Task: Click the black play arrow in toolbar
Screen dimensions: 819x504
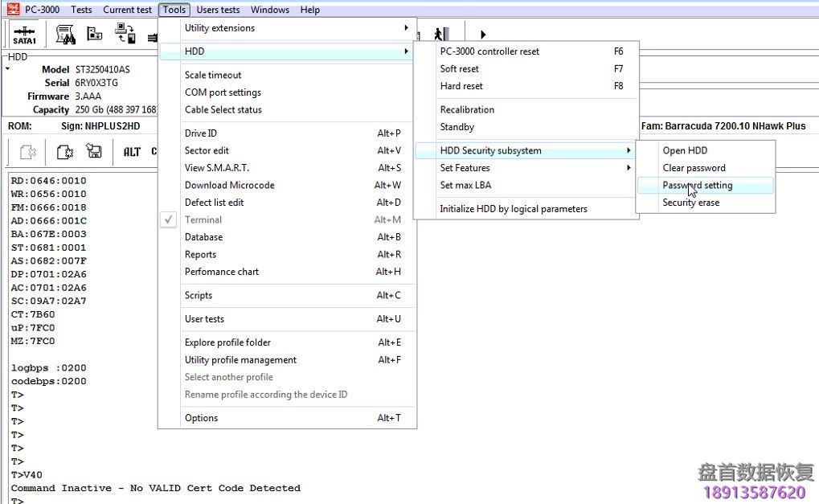Action: (483, 35)
